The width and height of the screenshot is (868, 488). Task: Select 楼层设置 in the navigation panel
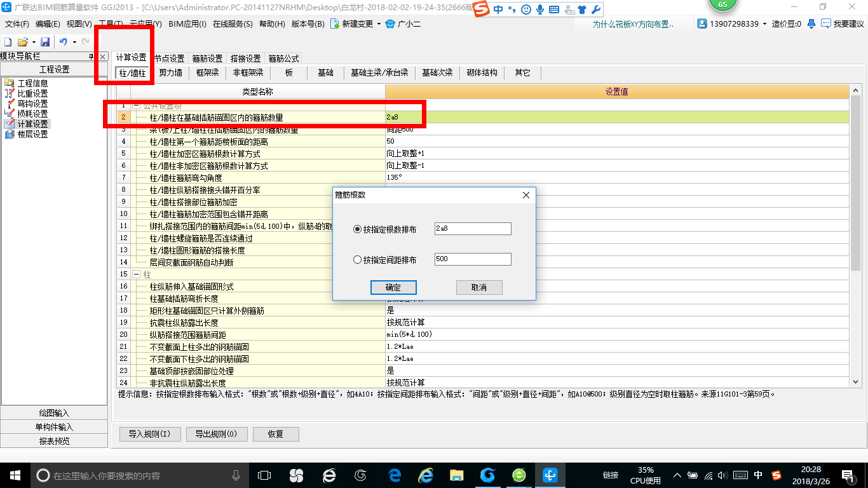tap(32, 134)
